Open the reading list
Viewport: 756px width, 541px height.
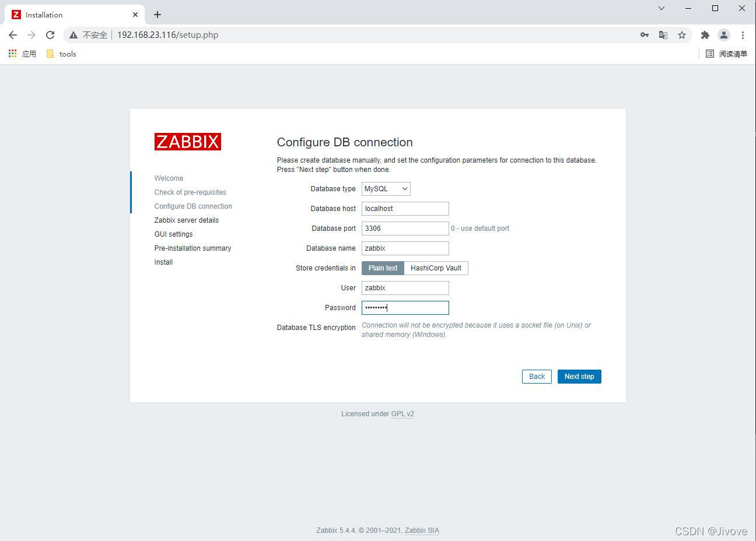pyautogui.click(x=726, y=54)
